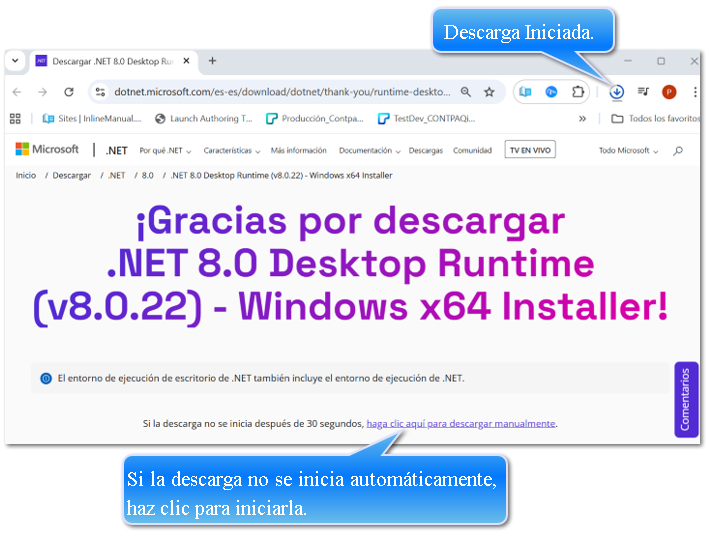Viewport: 709px width, 560px height.
Task: Open the Comentarios side button
Action: pyautogui.click(x=686, y=399)
